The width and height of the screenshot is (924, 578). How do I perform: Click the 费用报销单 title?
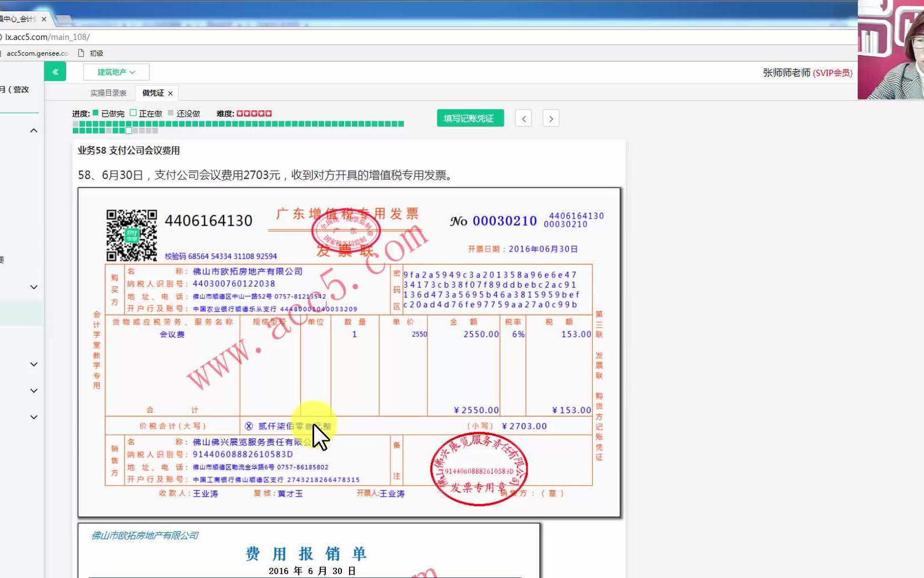(306, 554)
